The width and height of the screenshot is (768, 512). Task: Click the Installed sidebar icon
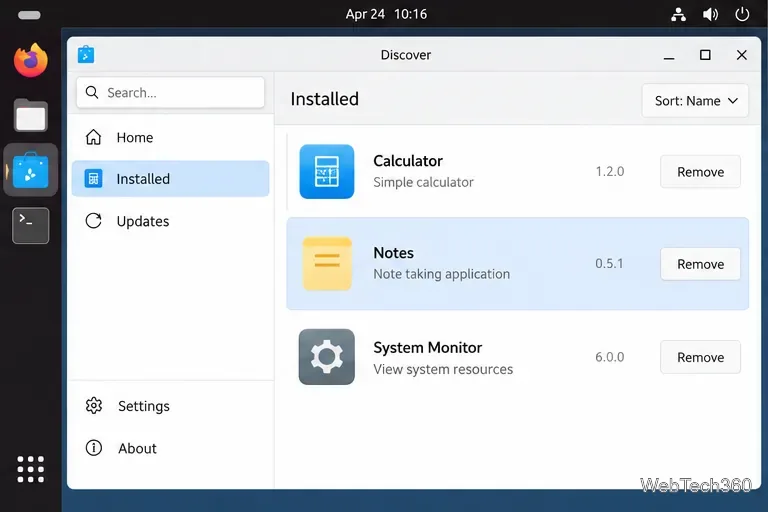[93, 178]
